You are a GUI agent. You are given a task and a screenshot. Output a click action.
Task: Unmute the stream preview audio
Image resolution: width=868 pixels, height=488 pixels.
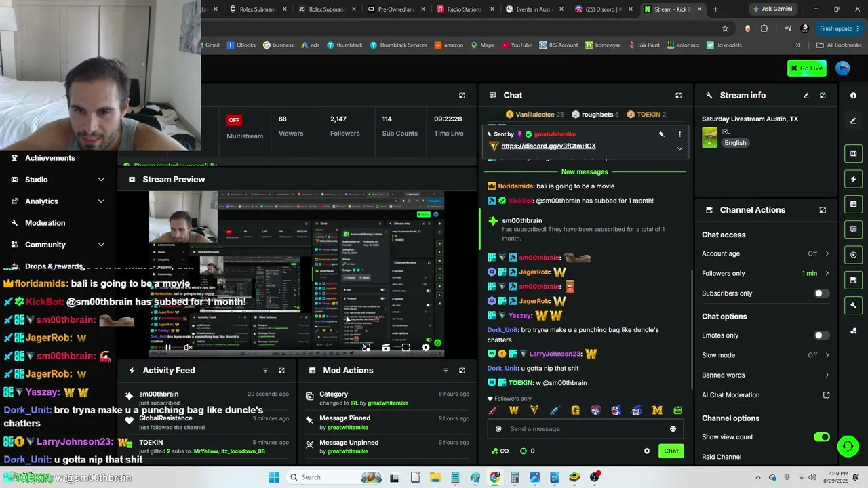point(188,348)
